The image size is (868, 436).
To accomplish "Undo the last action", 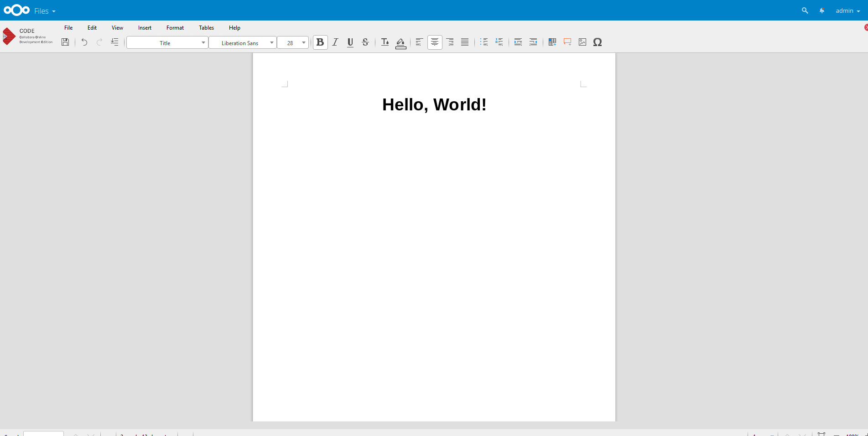I will point(84,42).
